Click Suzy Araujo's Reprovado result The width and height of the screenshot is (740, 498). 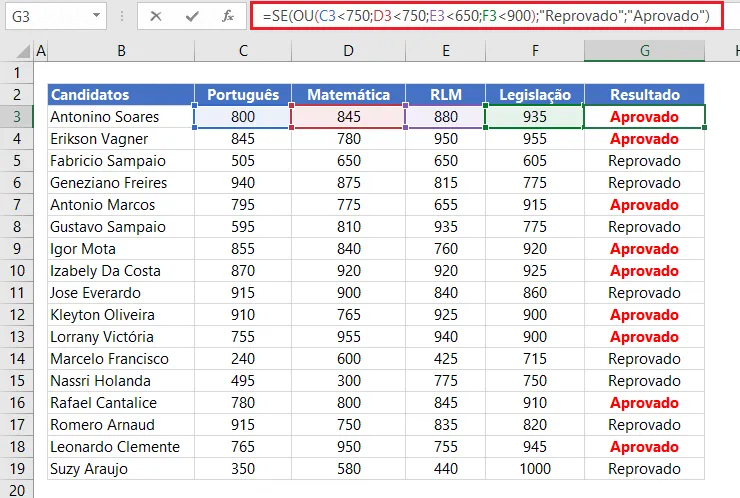[645, 468]
